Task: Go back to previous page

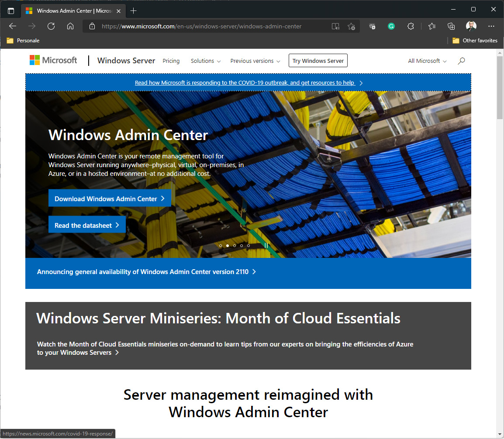Action: (x=13, y=26)
